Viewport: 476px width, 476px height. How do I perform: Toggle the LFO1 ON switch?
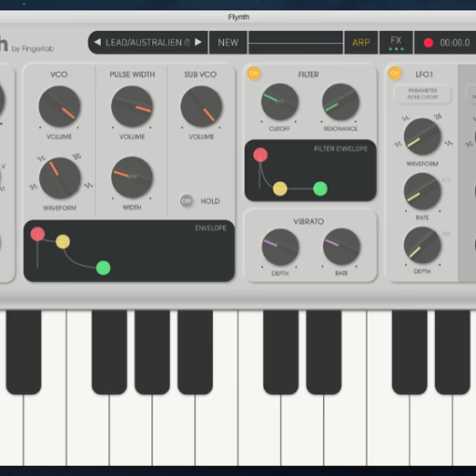tap(395, 74)
